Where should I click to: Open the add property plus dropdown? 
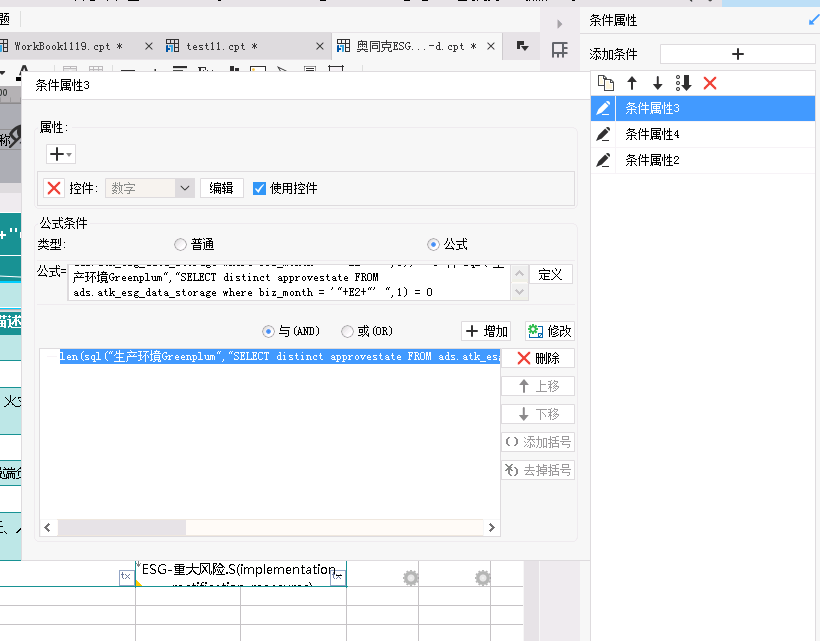tap(61, 154)
